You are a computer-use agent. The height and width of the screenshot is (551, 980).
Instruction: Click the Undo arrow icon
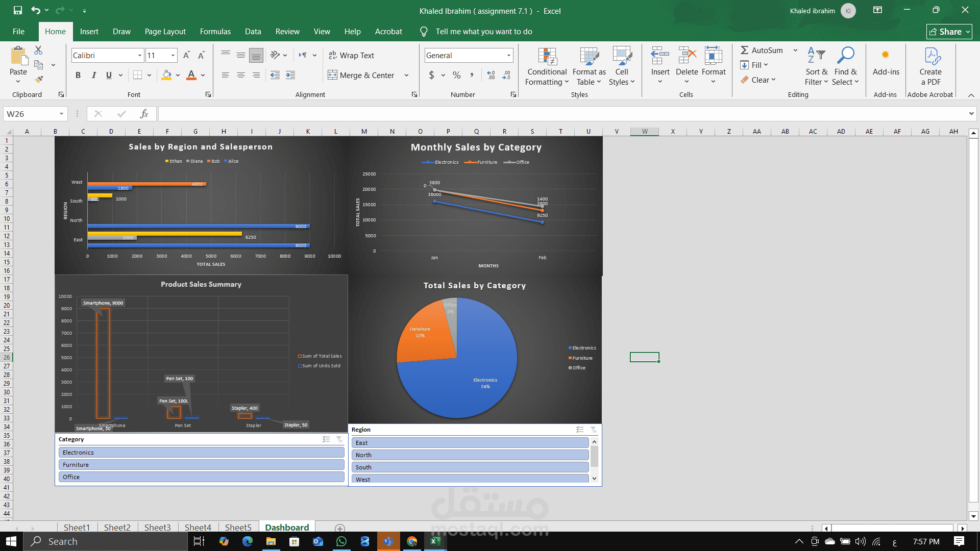[x=35, y=10]
